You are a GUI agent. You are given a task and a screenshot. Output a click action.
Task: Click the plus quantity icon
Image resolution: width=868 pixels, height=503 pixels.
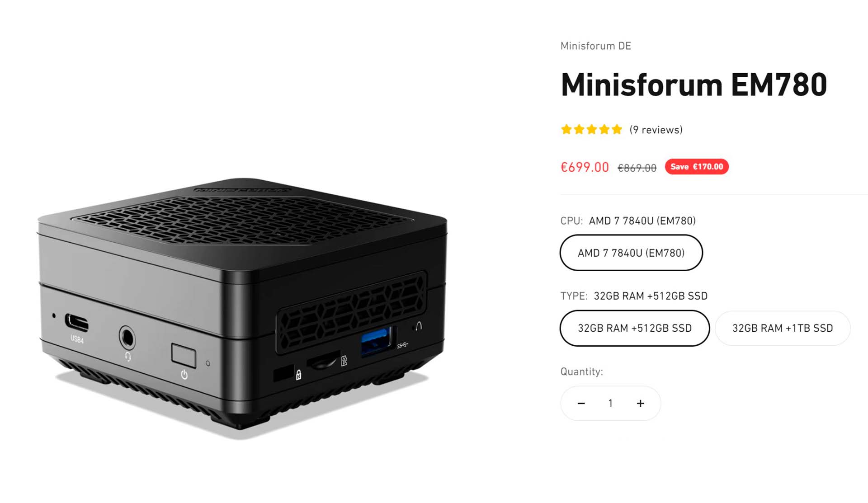pyautogui.click(x=640, y=403)
